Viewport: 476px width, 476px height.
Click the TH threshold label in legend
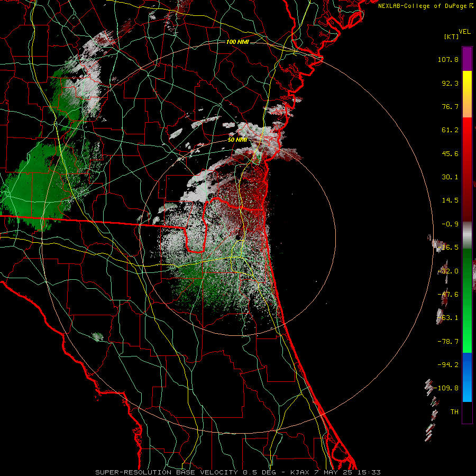(x=454, y=412)
